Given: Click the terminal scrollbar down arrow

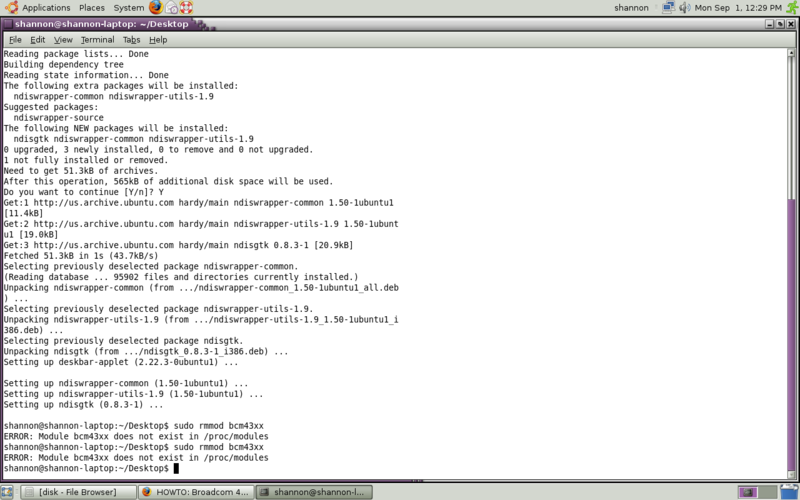Looking at the screenshot, I should (791, 476).
